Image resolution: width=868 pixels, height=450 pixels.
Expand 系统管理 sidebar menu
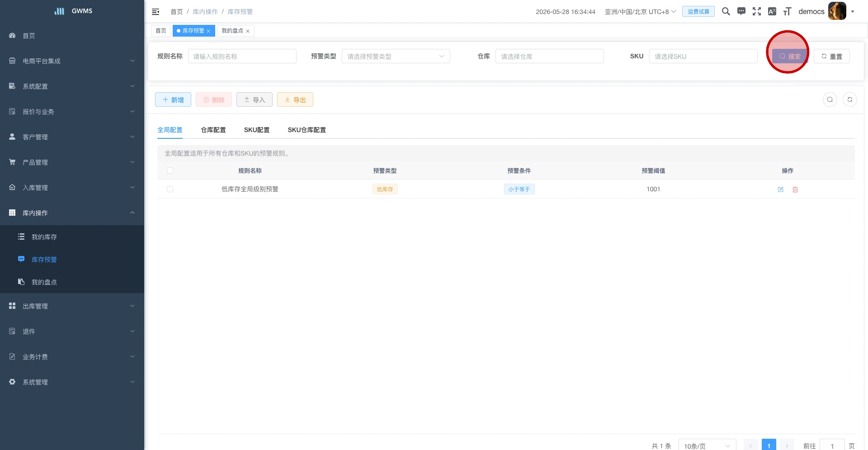(x=72, y=382)
